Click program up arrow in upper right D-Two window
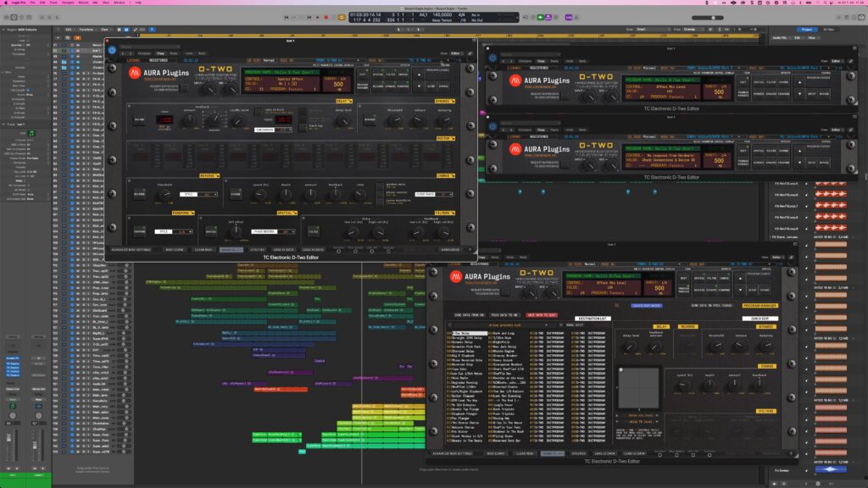Screen dimensions: 868x488 [799, 82]
